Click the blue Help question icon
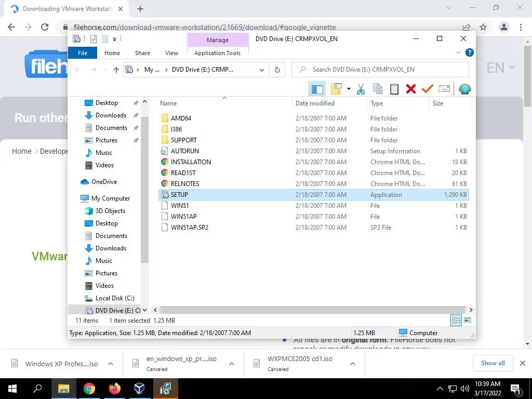Image resolution: width=532 pixels, height=399 pixels. click(469, 52)
